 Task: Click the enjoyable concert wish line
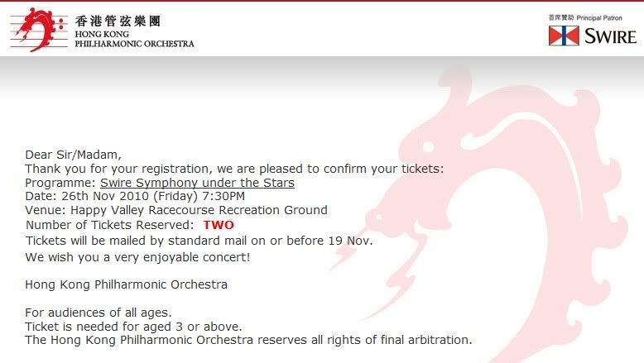(137, 257)
